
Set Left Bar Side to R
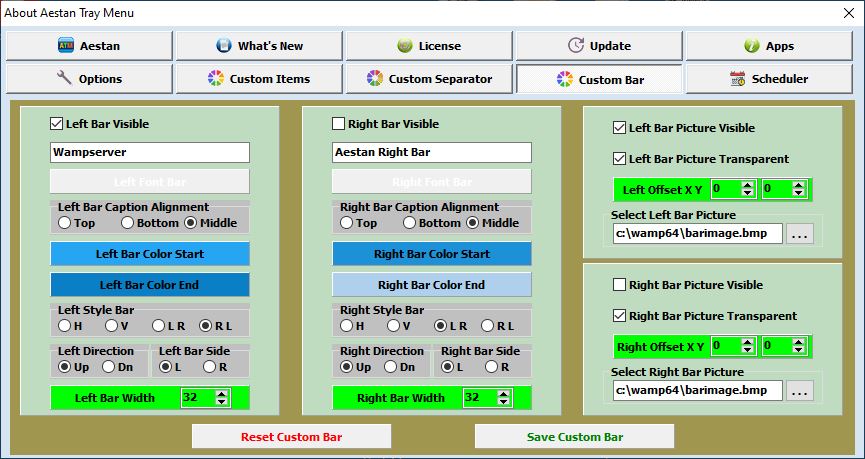pyautogui.click(x=210, y=367)
